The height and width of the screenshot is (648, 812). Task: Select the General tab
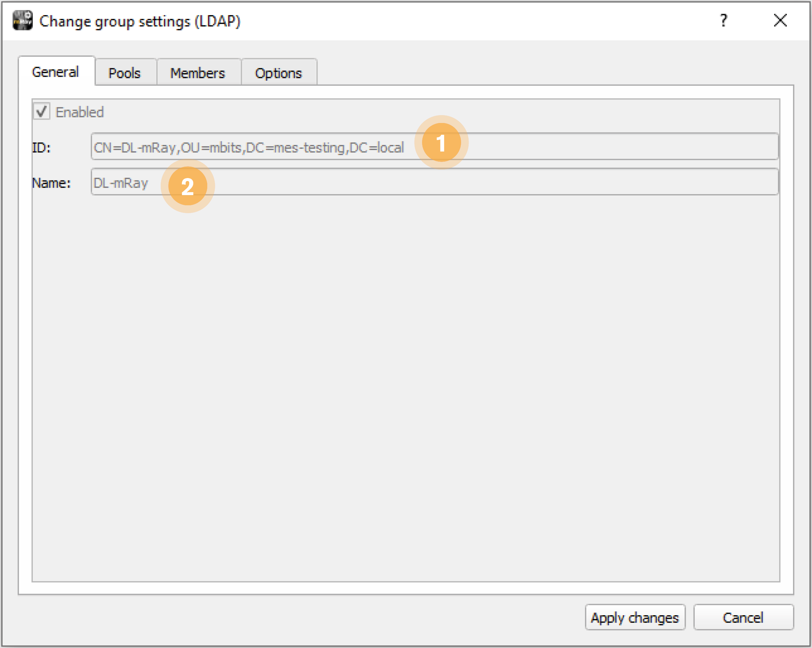click(x=56, y=71)
